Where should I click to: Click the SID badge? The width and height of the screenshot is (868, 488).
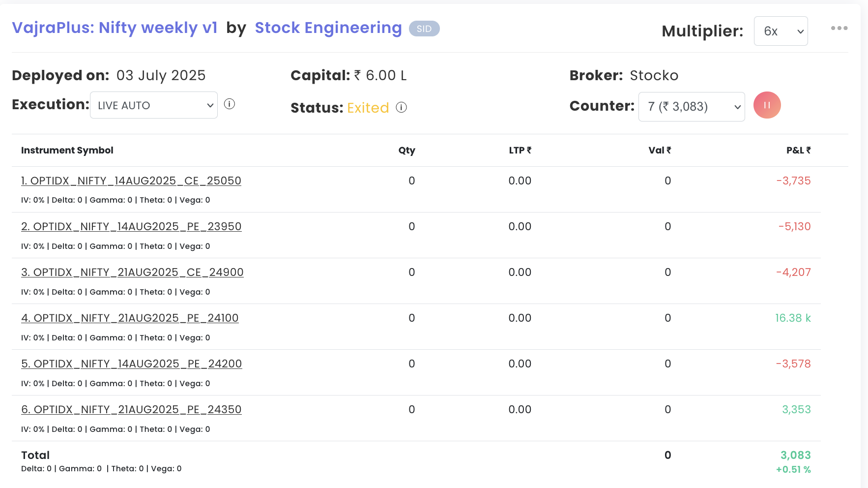tap(424, 29)
